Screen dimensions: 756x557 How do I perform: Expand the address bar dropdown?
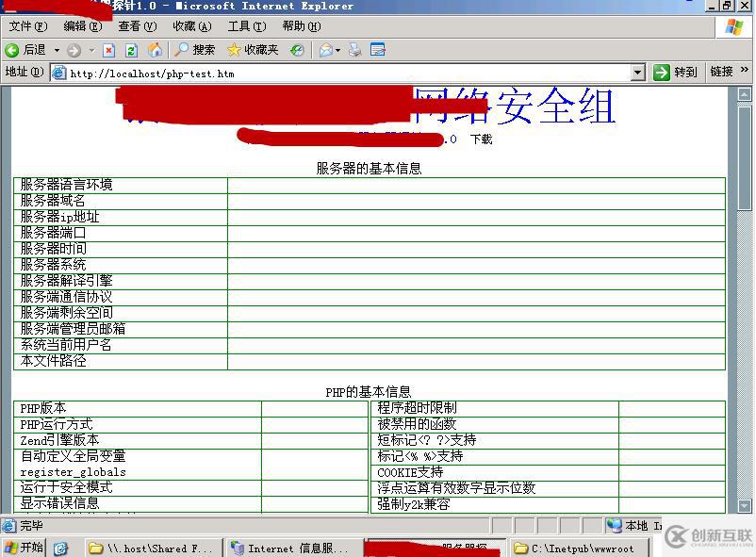(x=637, y=73)
